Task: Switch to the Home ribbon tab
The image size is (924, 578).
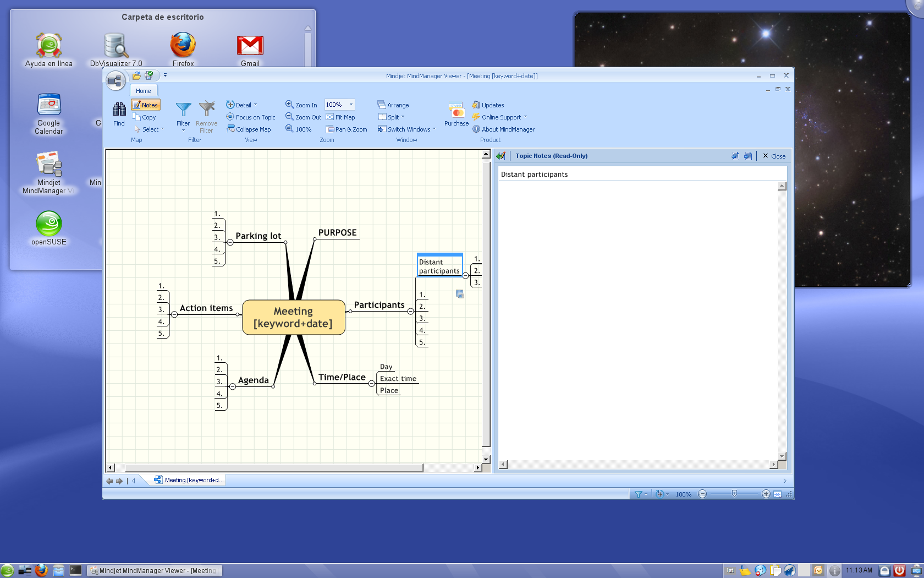Action: coord(143,90)
